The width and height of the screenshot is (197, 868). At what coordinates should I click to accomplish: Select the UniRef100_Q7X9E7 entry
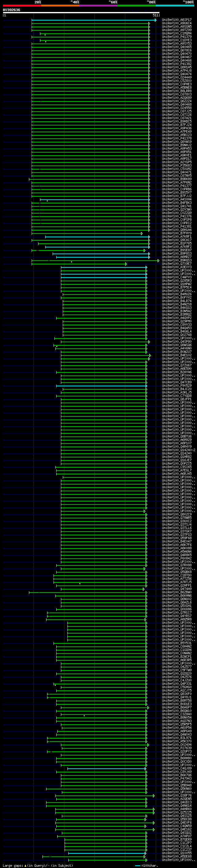click(x=176, y=264)
